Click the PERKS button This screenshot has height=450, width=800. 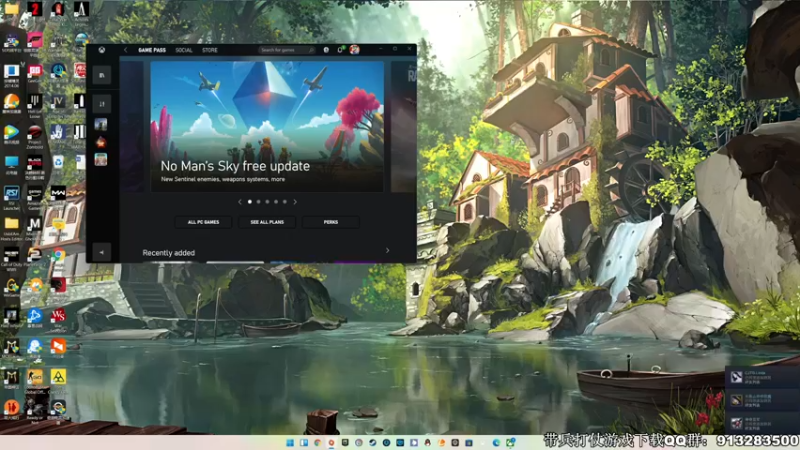[331, 222]
